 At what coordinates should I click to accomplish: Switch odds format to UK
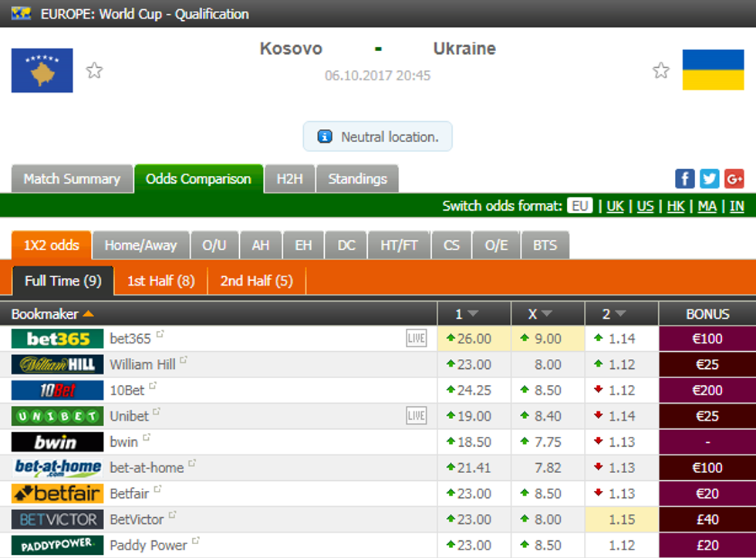615,206
